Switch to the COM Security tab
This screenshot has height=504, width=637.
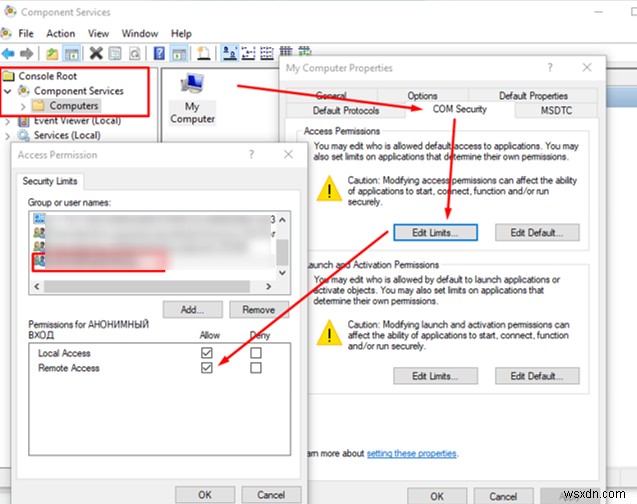tap(459, 109)
